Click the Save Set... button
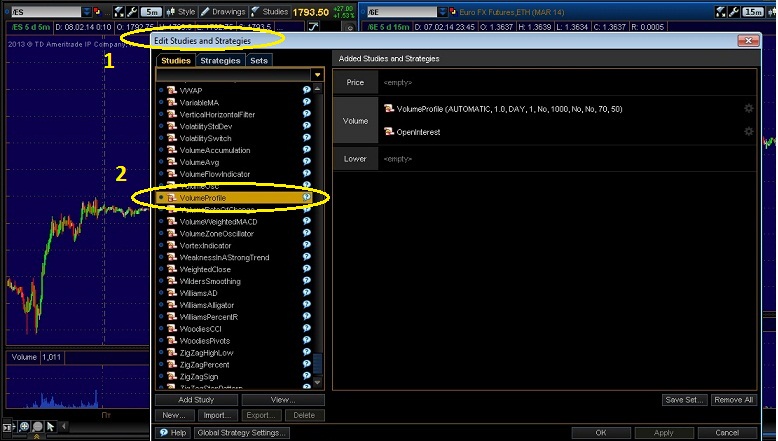 pyautogui.click(x=685, y=400)
